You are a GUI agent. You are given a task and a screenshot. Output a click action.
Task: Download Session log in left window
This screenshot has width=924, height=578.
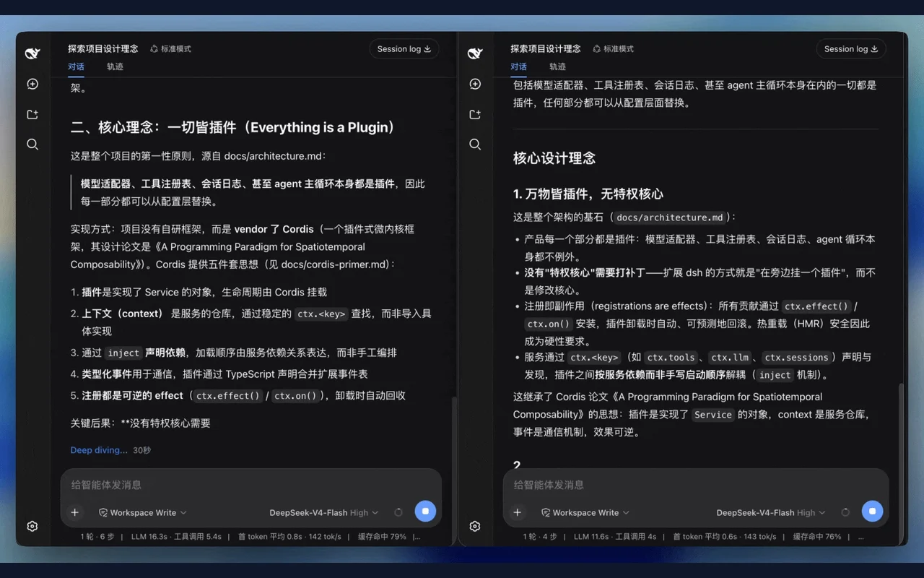coord(404,49)
